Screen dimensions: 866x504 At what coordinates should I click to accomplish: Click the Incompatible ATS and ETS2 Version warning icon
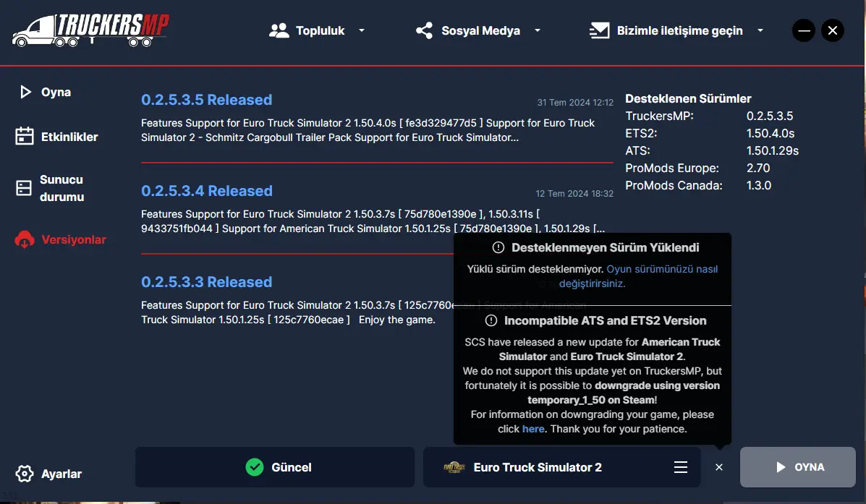pos(491,321)
